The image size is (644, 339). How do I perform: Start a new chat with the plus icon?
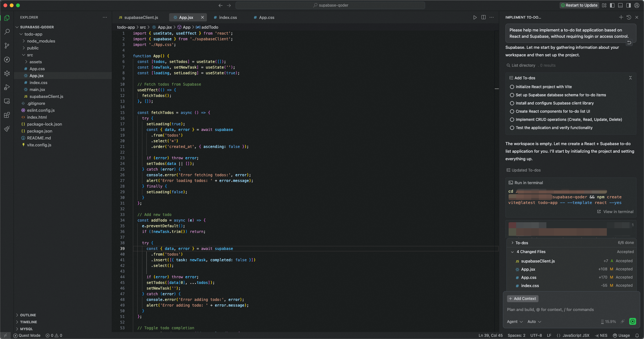(x=621, y=17)
